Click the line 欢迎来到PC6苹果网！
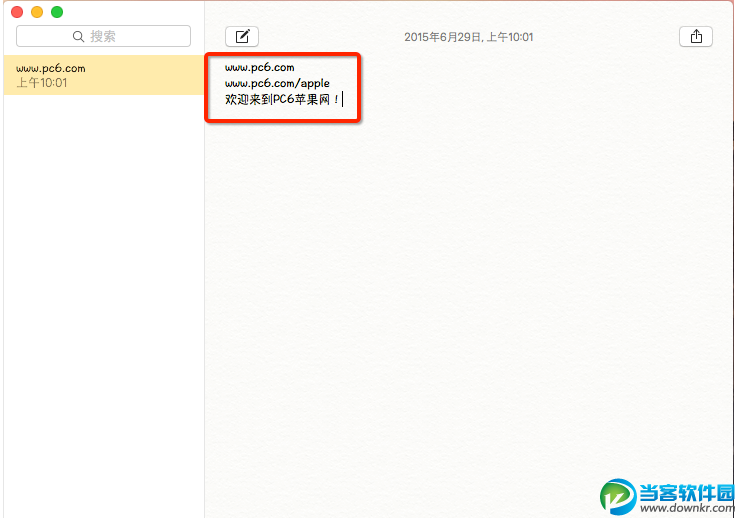736x522 pixels. tap(283, 100)
